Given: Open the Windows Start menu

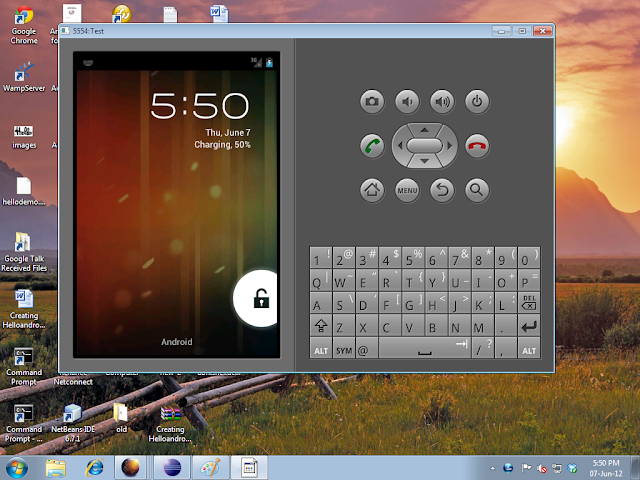Looking at the screenshot, I should point(16,468).
